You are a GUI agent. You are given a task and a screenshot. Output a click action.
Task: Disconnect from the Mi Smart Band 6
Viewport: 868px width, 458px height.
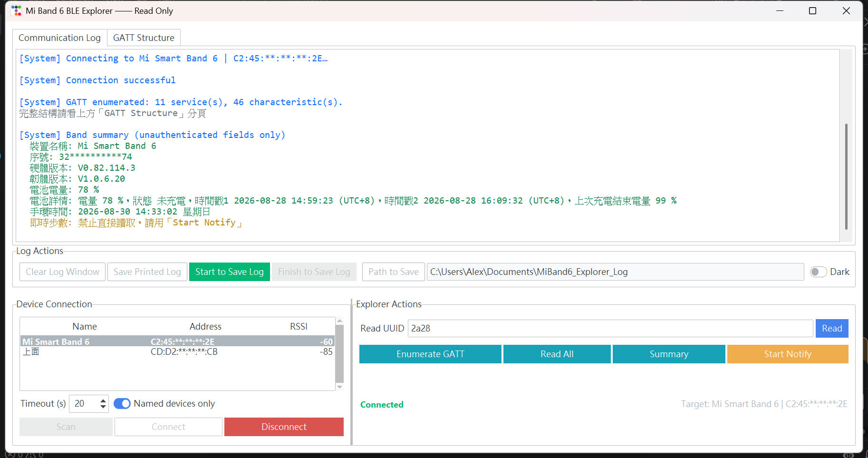click(x=284, y=427)
